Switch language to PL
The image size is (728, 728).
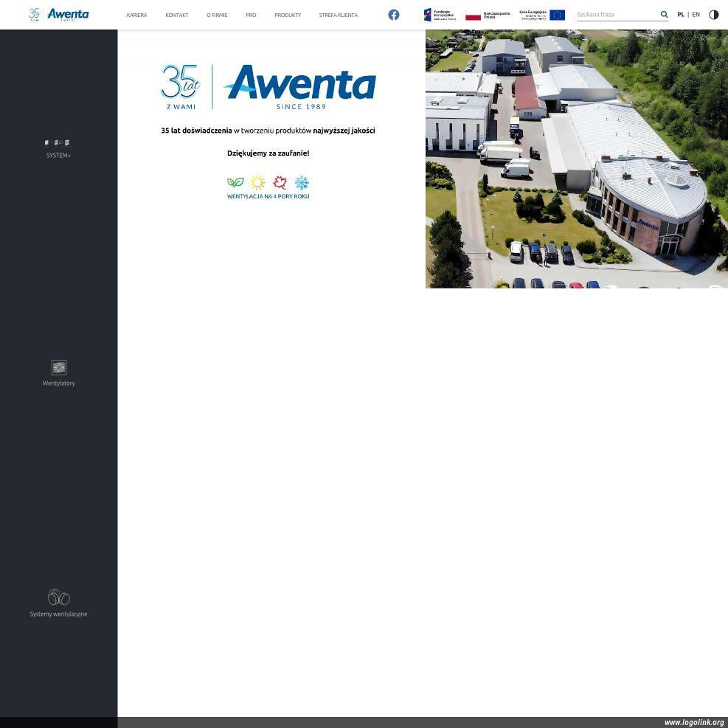click(x=681, y=15)
